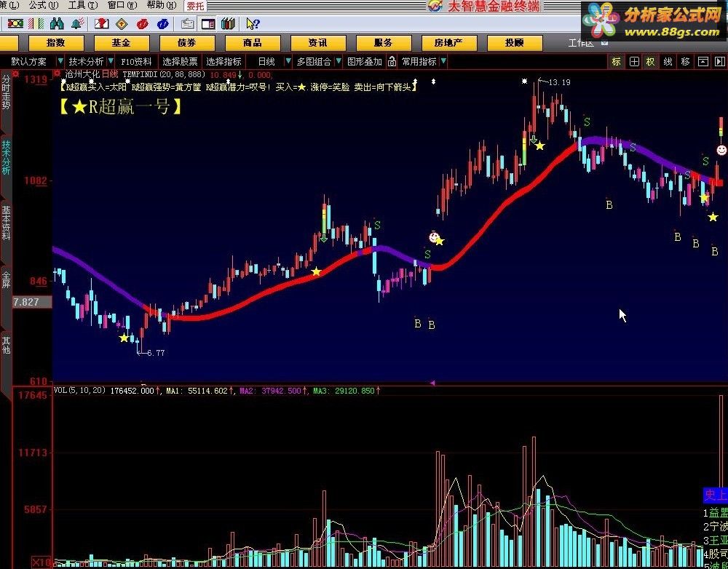Click the traffic light toolbar icon

click(15, 23)
